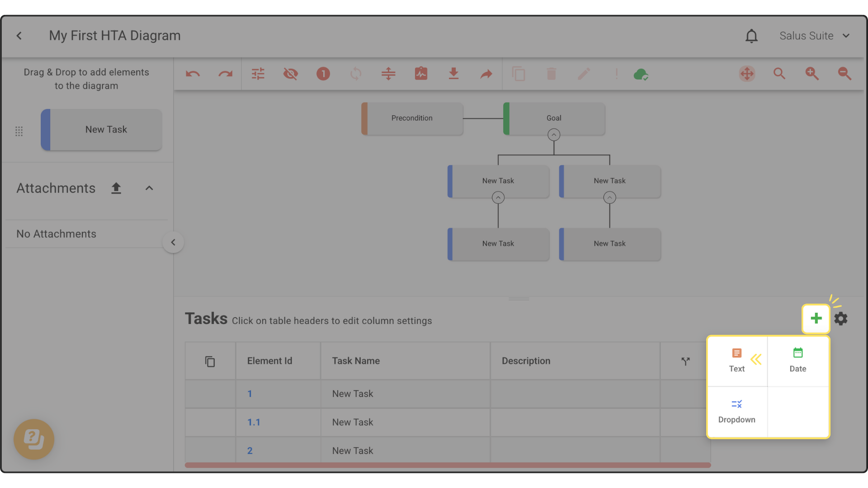Click the share arrow icon
This screenshot has width=868, height=488.
tap(486, 74)
